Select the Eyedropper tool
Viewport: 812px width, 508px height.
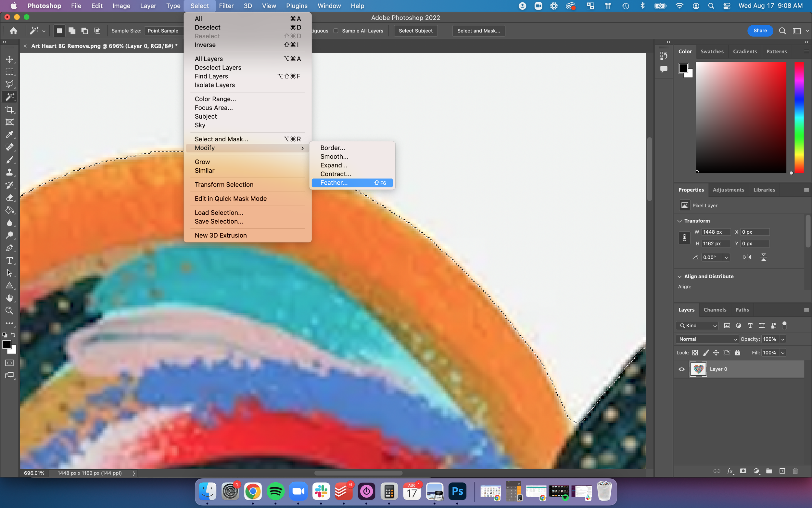[9, 135]
